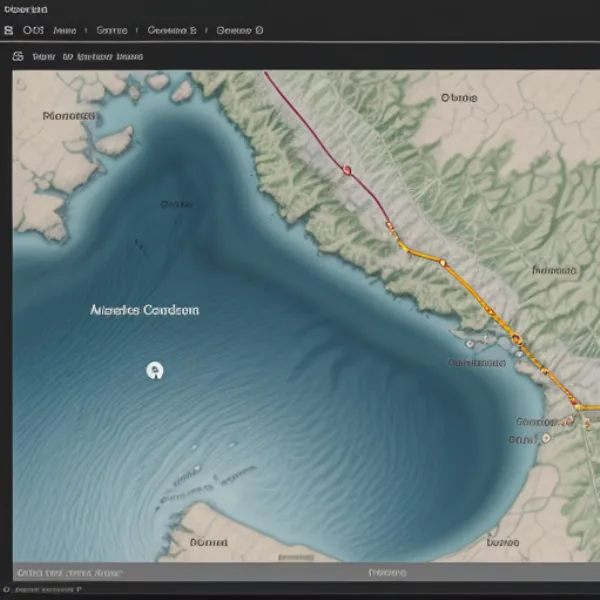Open the last menu ending with "O"
Viewport: 600px width, 600px height.
point(240,30)
